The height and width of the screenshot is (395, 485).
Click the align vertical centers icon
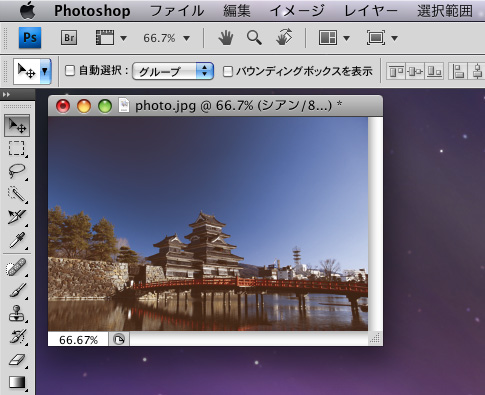point(415,71)
